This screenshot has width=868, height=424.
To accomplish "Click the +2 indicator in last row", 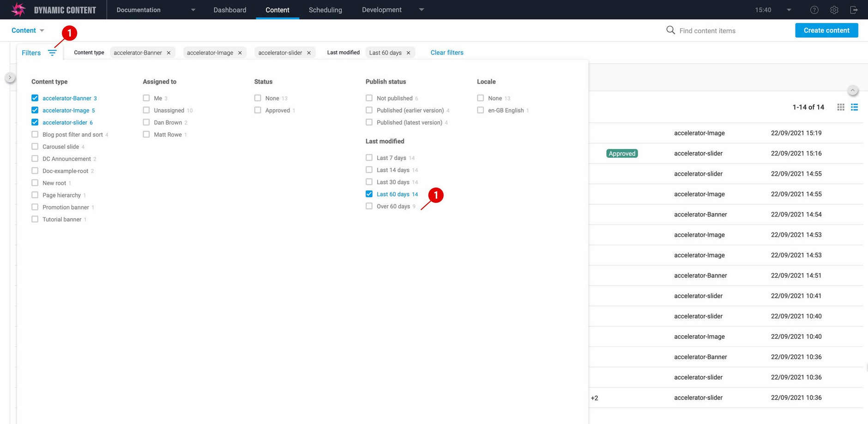I will click(x=594, y=398).
